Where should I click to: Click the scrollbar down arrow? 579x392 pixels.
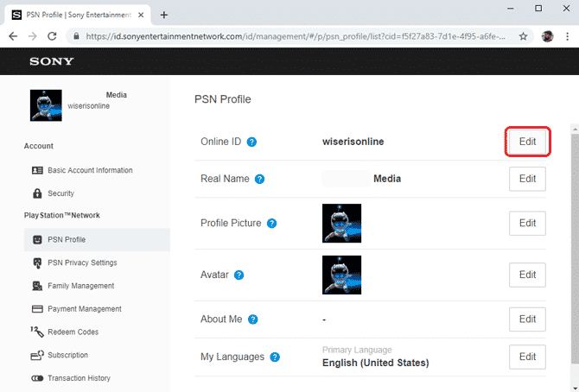pyautogui.click(x=575, y=388)
